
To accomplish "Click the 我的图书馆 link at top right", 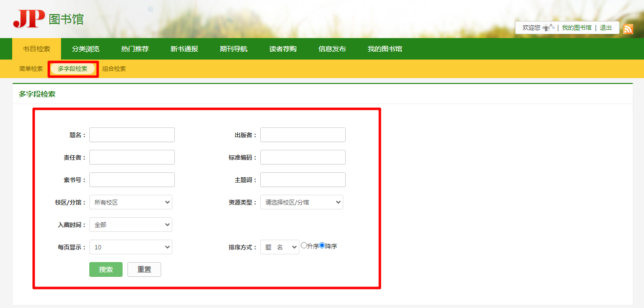I will (576, 28).
